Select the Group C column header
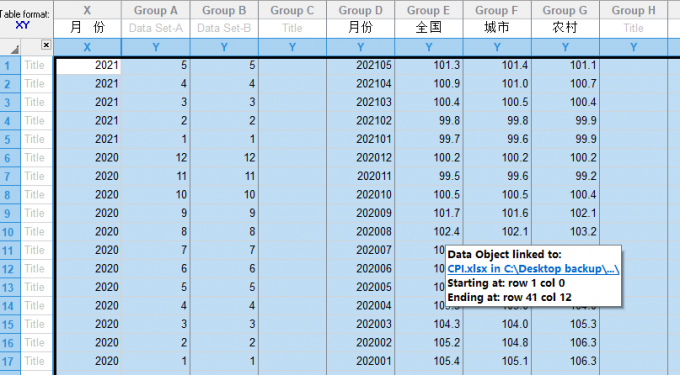Viewport: 680px width, 375px height. pos(292,10)
